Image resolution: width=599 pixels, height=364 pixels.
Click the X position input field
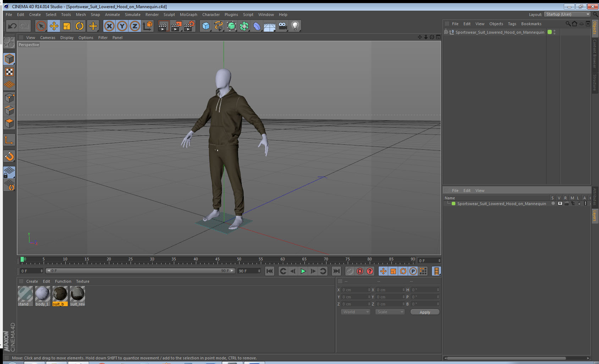tap(356, 290)
